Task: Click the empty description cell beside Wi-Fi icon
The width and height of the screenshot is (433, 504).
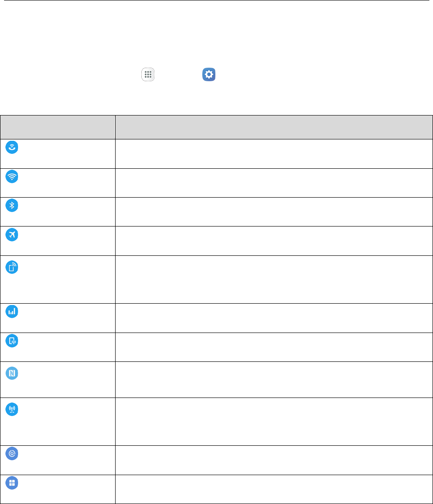Action: click(273, 183)
